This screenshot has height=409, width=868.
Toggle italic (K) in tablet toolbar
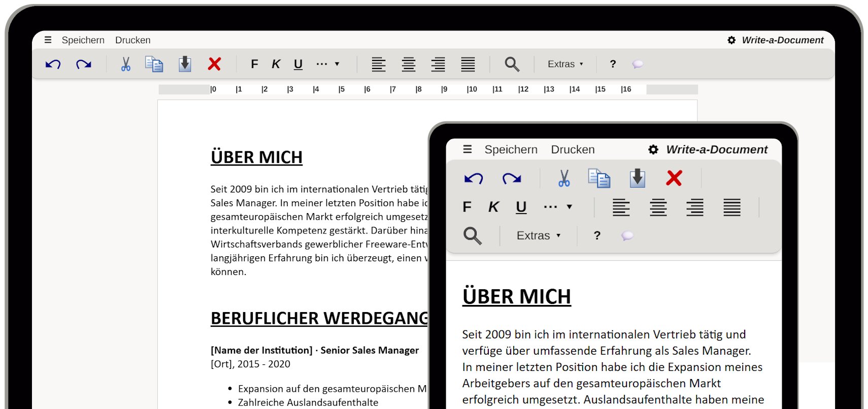pos(493,207)
